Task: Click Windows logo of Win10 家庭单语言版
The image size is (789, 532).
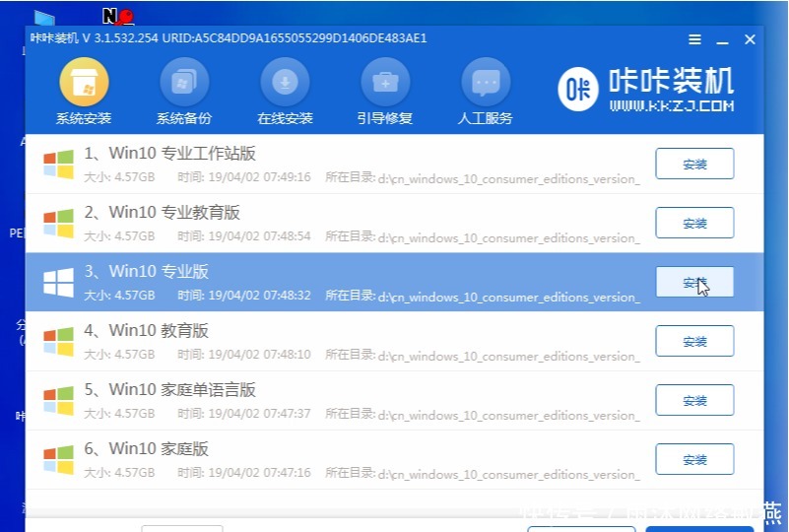Action: pyautogui.click(x=58, y=400)
